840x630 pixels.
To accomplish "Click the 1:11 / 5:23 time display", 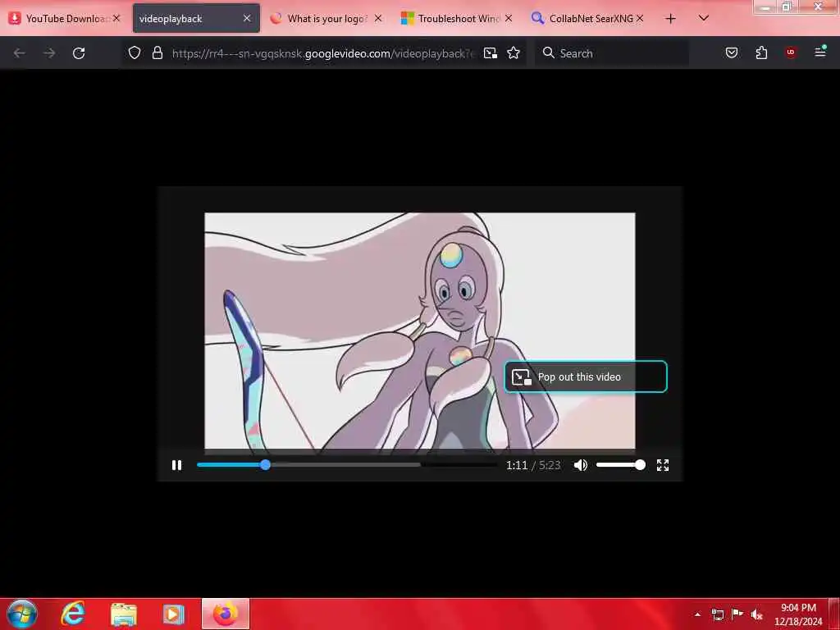I will click(x=533, y=465).
